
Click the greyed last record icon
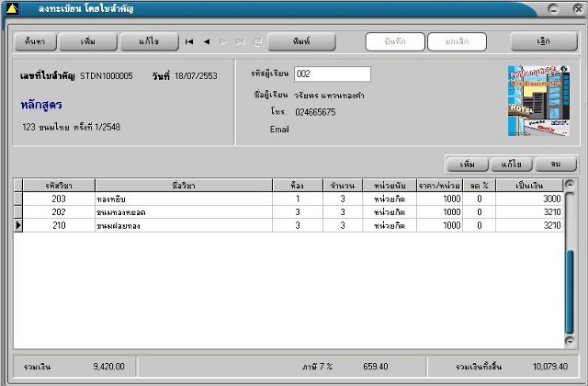[x=241, y=41]
